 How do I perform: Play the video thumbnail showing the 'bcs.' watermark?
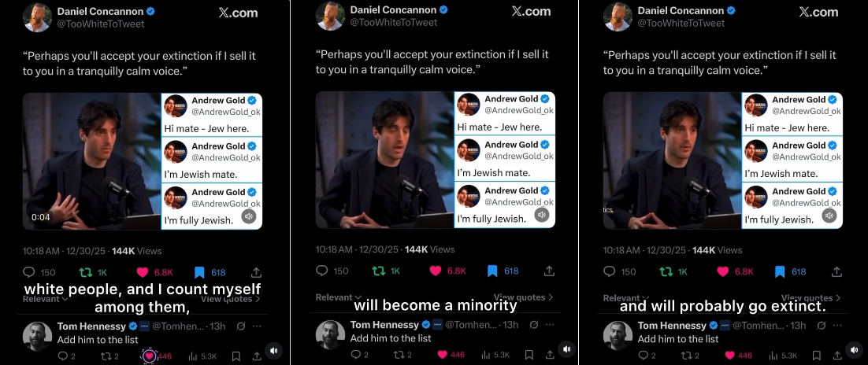(672, 161)
